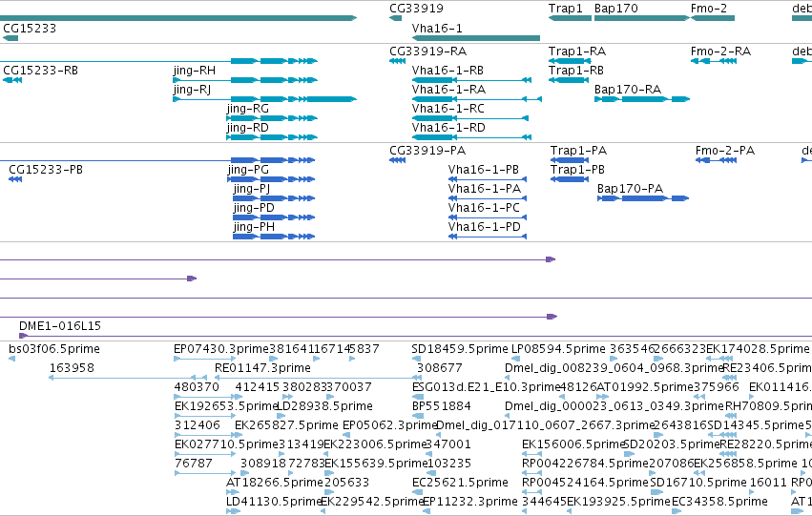This screenshot has height=516, width=812.
Task: Select EST RE01147.3prime label
Action: (262, 368)
